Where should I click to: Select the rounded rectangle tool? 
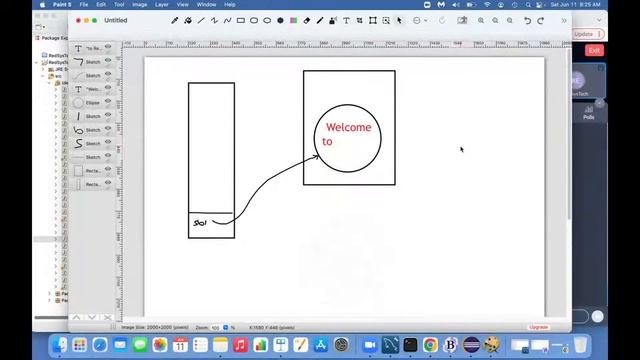click(254, 20)
